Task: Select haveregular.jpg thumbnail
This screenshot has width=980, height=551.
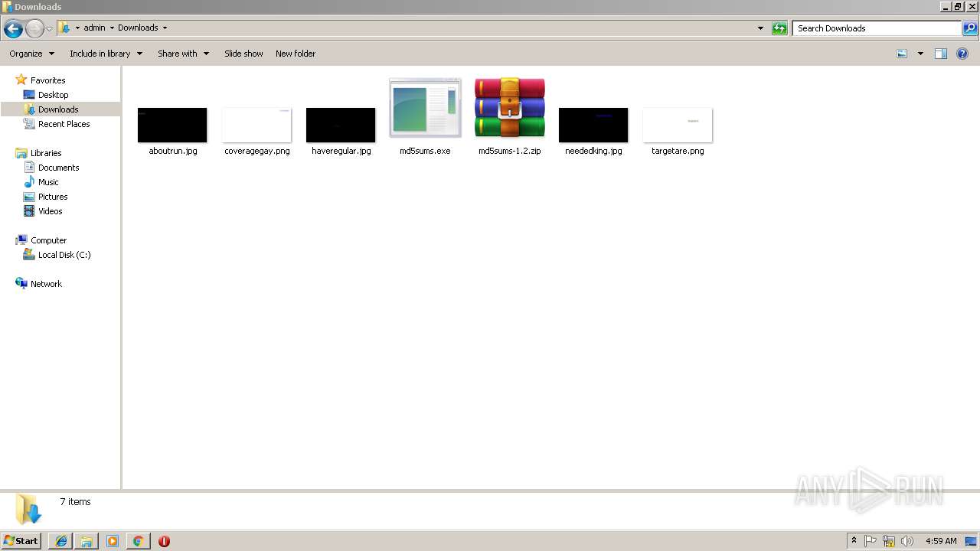Action: [x=341, y=125]
